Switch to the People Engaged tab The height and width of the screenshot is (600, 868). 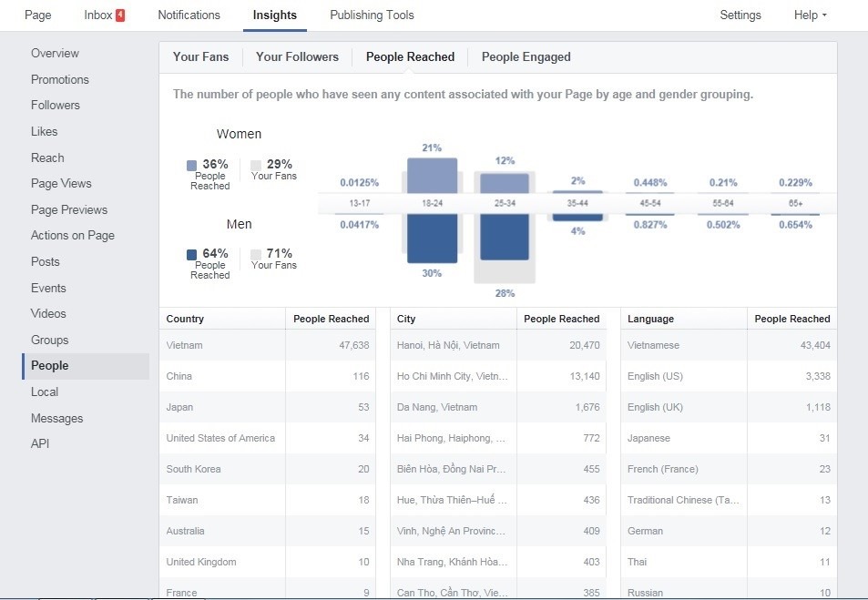[x=526, y=56]
